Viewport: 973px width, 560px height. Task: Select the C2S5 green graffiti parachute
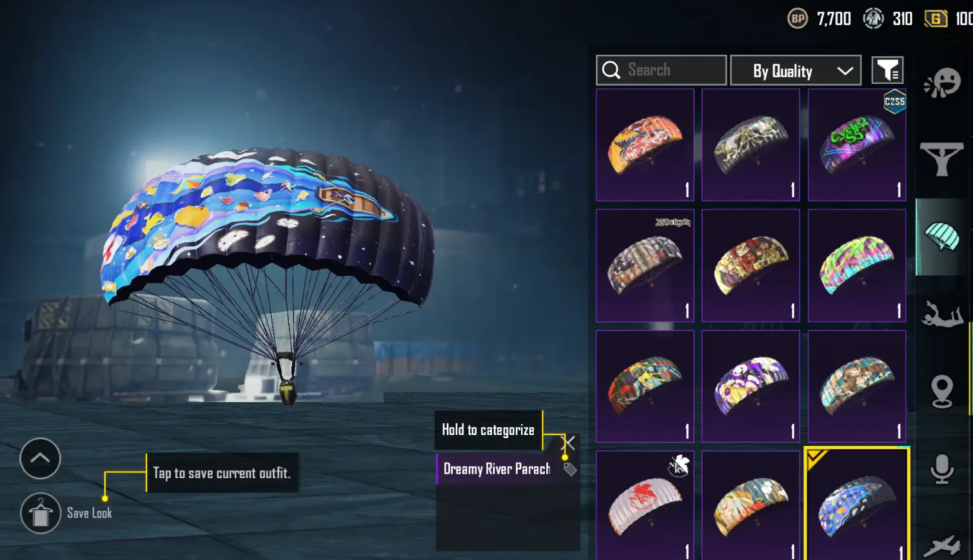pyautogui.click(x=857, y=146)
